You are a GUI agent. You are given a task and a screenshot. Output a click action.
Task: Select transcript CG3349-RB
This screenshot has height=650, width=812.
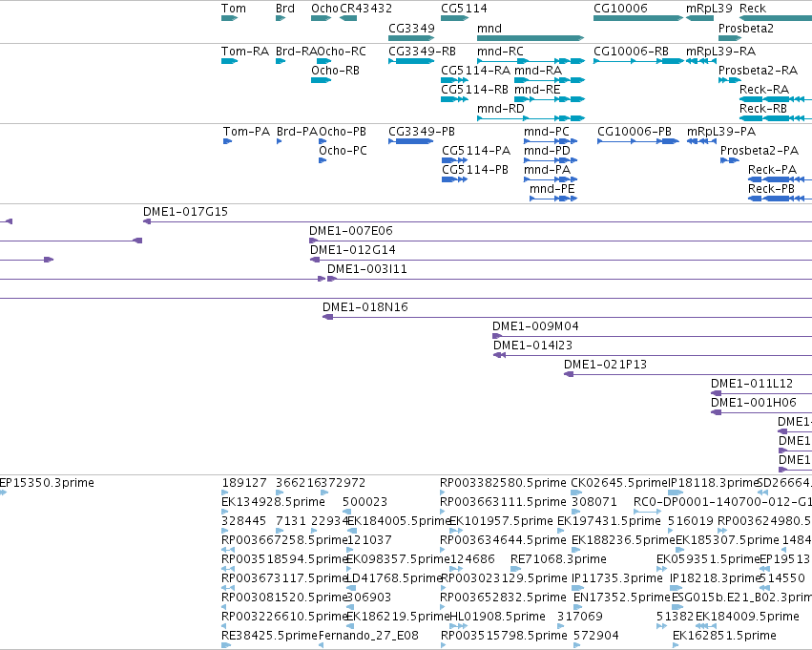click(411, 61)
